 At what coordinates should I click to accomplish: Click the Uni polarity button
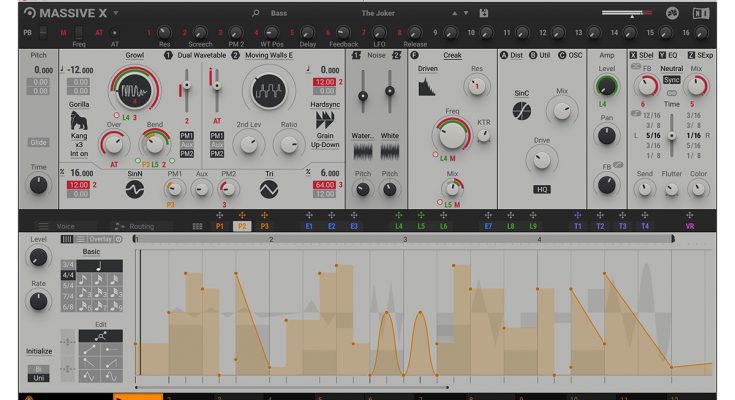38,379
